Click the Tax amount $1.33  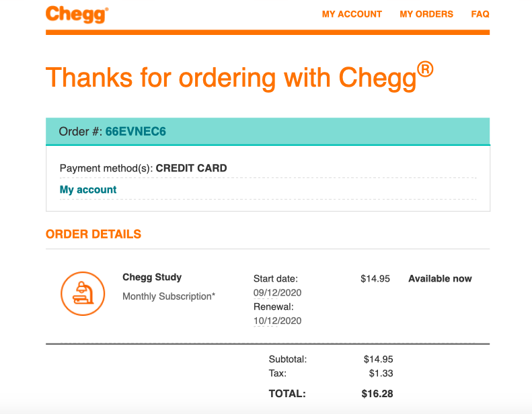click(381, 373)
